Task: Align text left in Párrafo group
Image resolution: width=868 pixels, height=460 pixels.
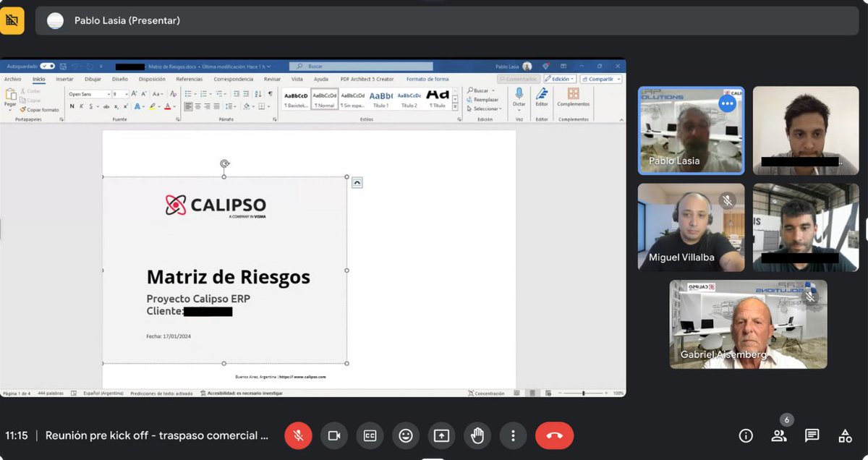Action: (x=188, y=106)
